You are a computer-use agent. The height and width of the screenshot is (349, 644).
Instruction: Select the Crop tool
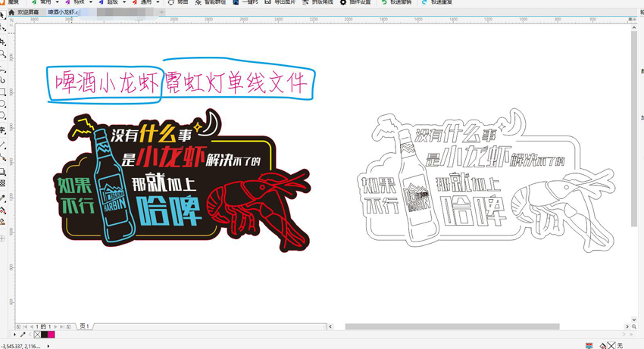point(2,42)
